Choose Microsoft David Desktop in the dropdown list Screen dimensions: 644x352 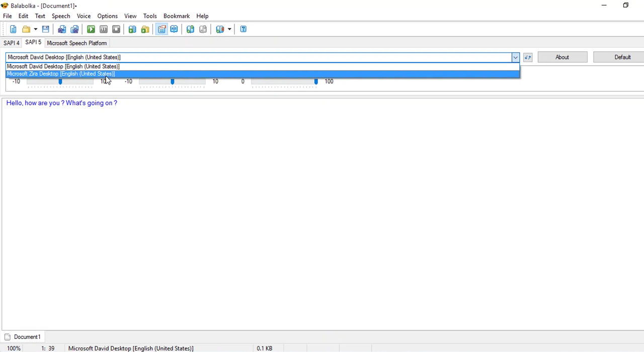point(263,66)
